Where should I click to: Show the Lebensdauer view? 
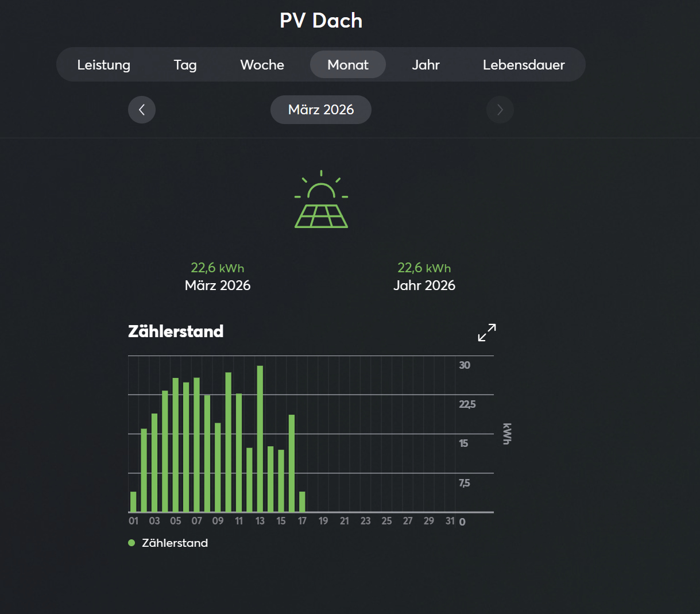tap(524, 65)
